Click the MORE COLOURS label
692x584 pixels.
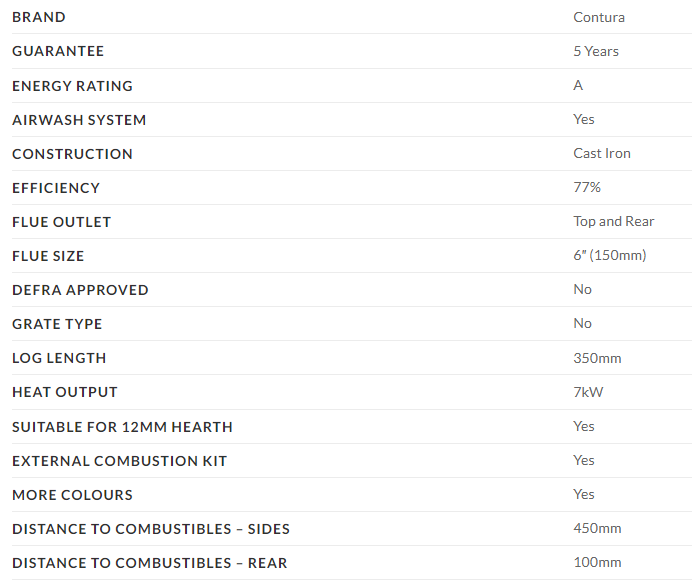click(72, 495)
